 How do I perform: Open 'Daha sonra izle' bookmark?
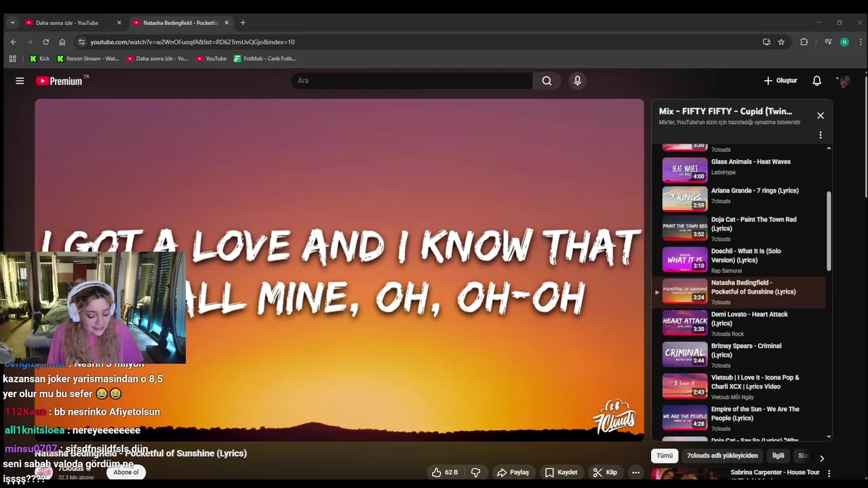click(x=157, y=58)
